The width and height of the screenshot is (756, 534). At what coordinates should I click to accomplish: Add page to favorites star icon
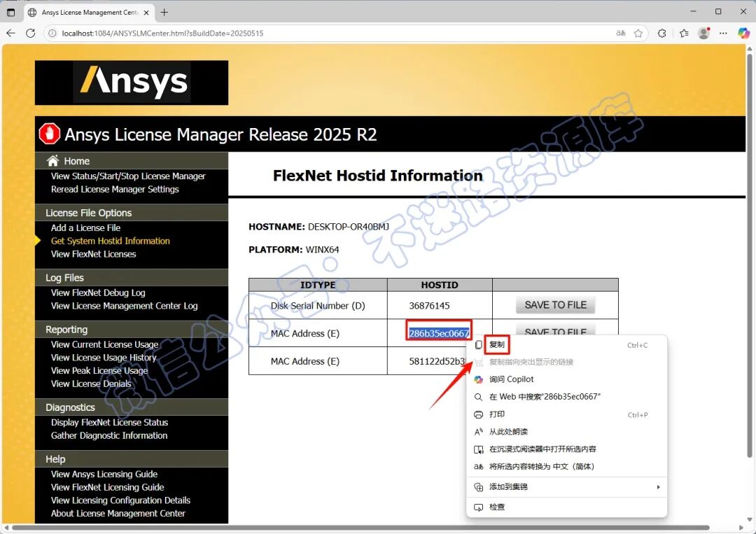click(x=638, y=34)
